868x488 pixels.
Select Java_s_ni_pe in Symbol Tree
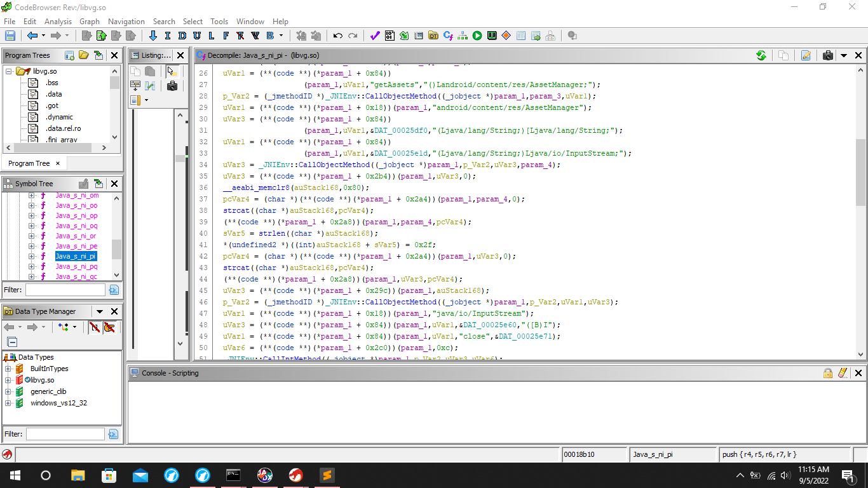coord(76,246)
